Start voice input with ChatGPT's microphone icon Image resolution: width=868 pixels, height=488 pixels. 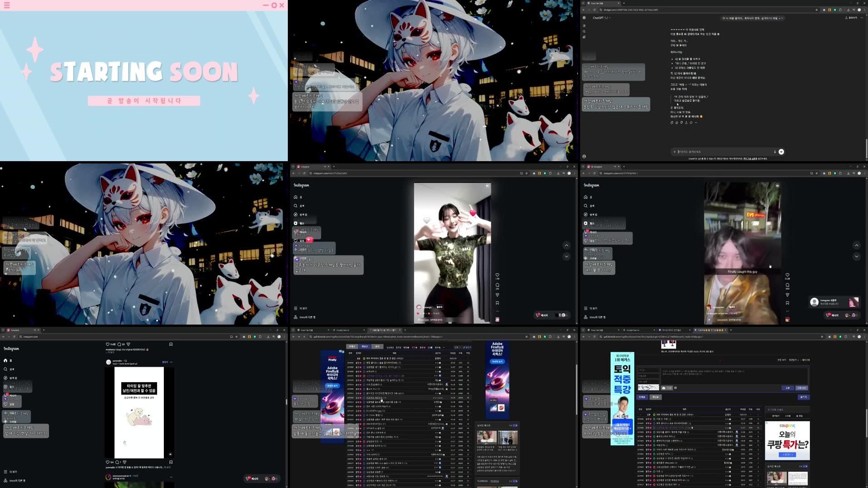pos(775,152)
